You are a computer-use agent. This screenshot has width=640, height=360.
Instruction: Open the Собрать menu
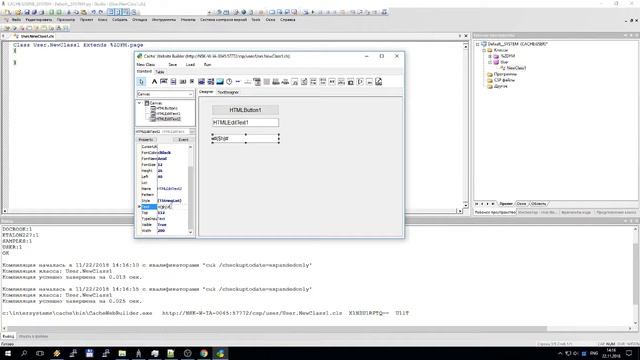[x=120, y=20]
